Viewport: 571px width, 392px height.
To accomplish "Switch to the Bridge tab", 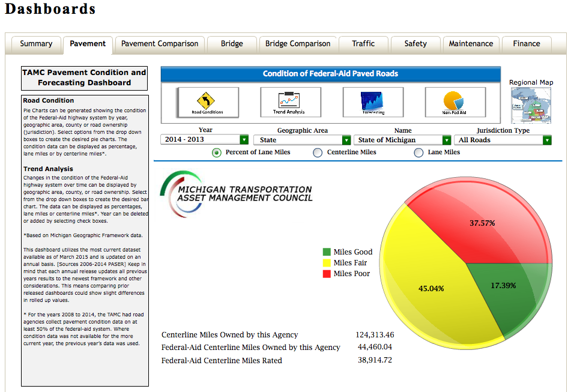I will (232, 44).
